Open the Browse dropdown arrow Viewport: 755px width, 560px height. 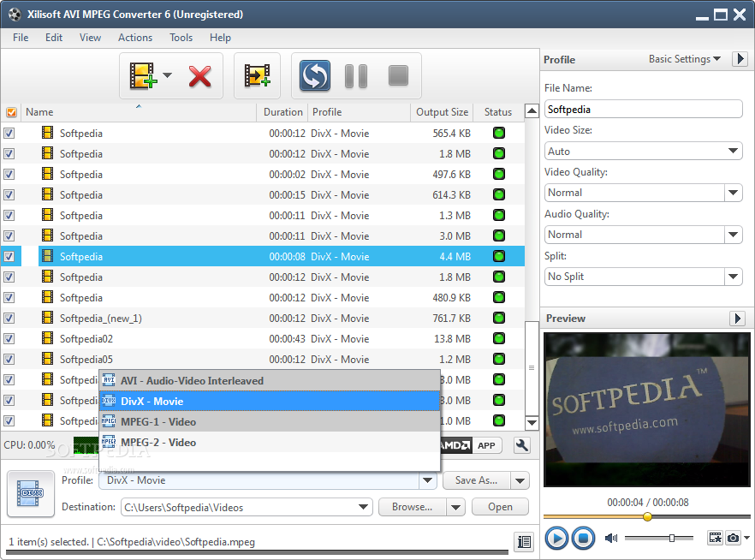click(455, 507)
